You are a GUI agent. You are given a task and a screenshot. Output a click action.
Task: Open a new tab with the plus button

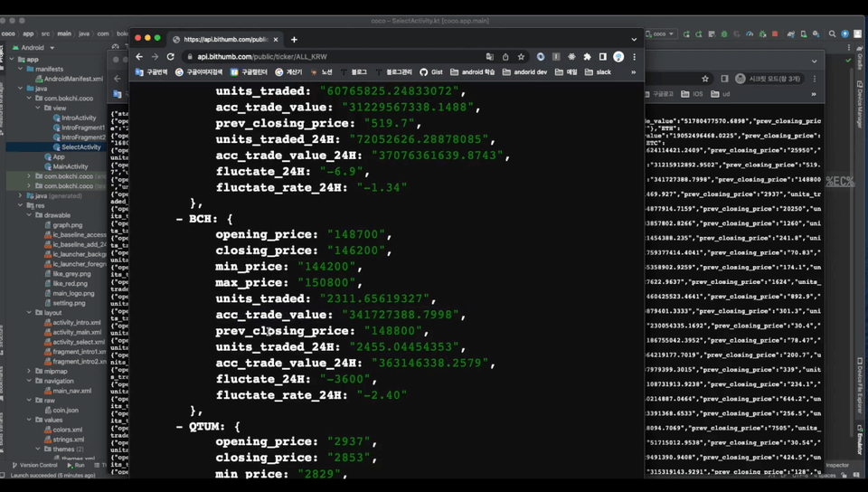click(294, 39)
